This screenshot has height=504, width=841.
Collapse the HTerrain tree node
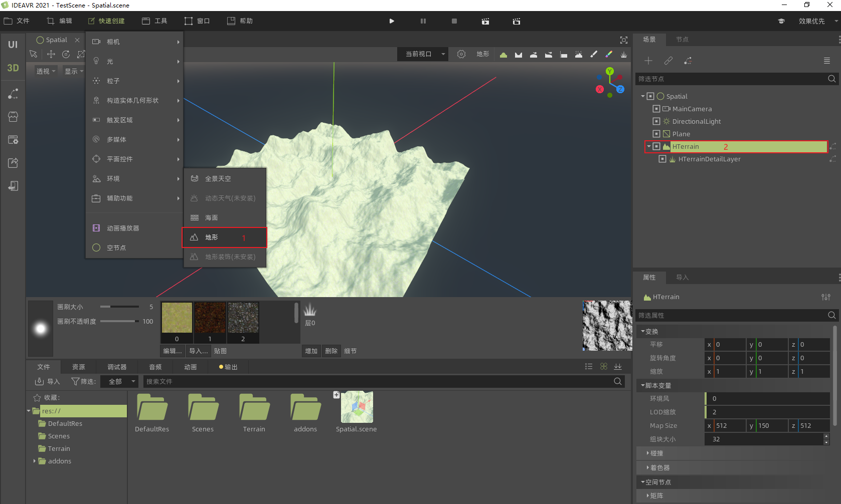pyautogui.click(x=649, y=146)
